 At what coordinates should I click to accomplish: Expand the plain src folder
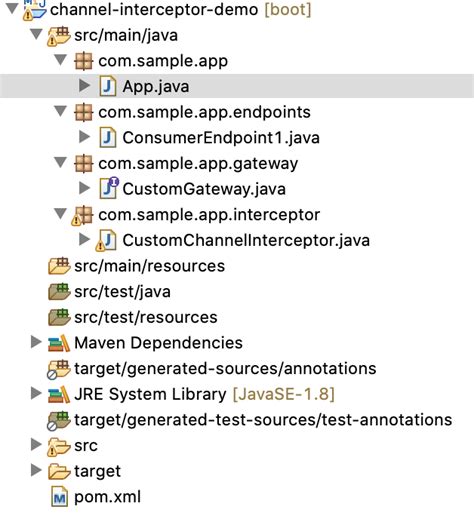click(36, 444)
